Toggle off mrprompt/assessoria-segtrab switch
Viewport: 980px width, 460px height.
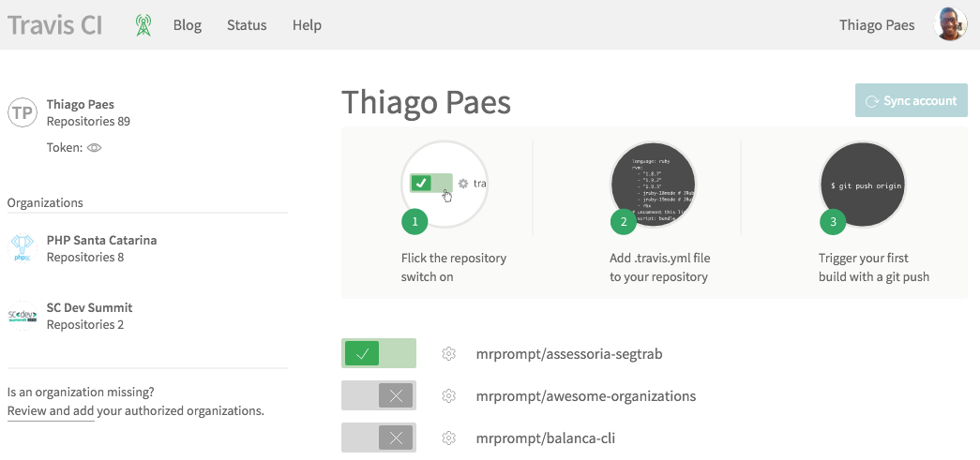(379, 354)
